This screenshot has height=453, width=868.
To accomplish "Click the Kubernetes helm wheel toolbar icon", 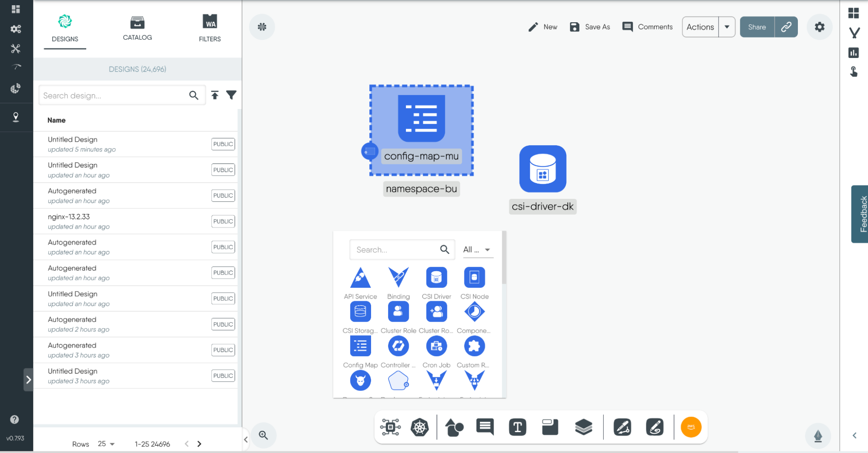I will (419, 427).
